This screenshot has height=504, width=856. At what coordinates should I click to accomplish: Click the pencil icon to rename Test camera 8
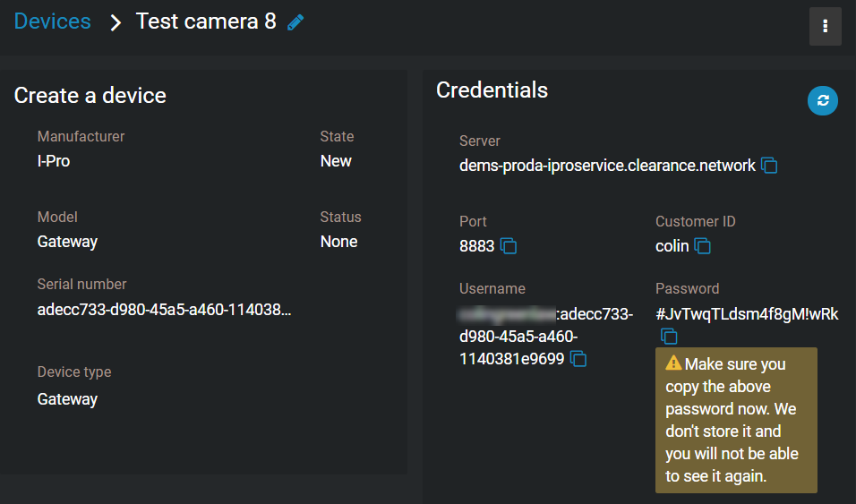(x=295, y=22)
